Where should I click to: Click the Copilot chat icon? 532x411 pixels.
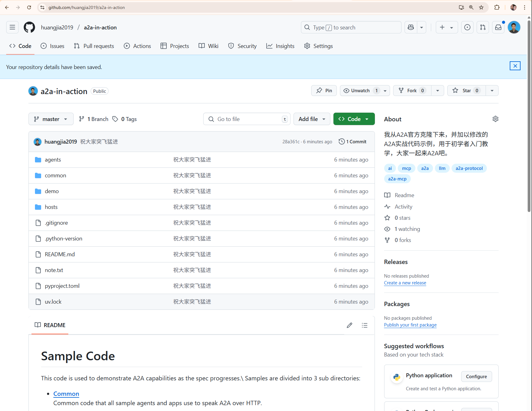coord(411,27)
